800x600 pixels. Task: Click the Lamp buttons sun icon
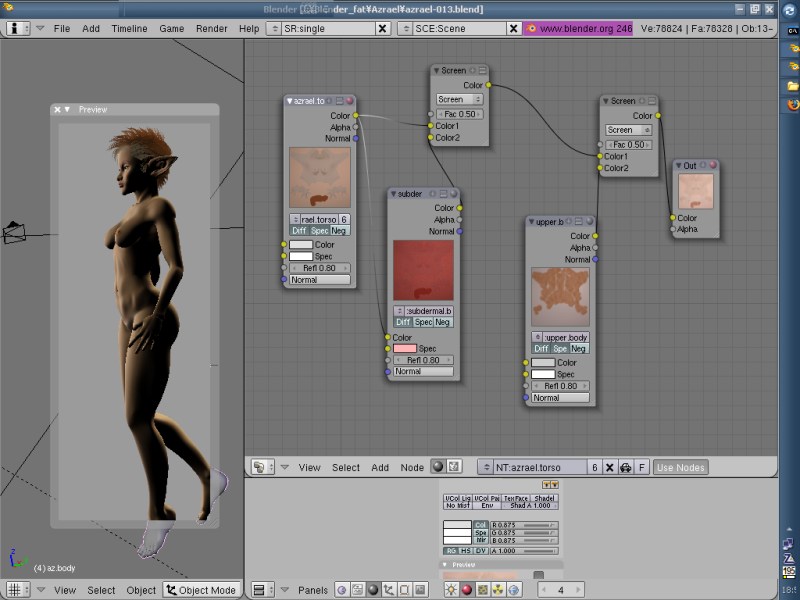click(451, 590)
